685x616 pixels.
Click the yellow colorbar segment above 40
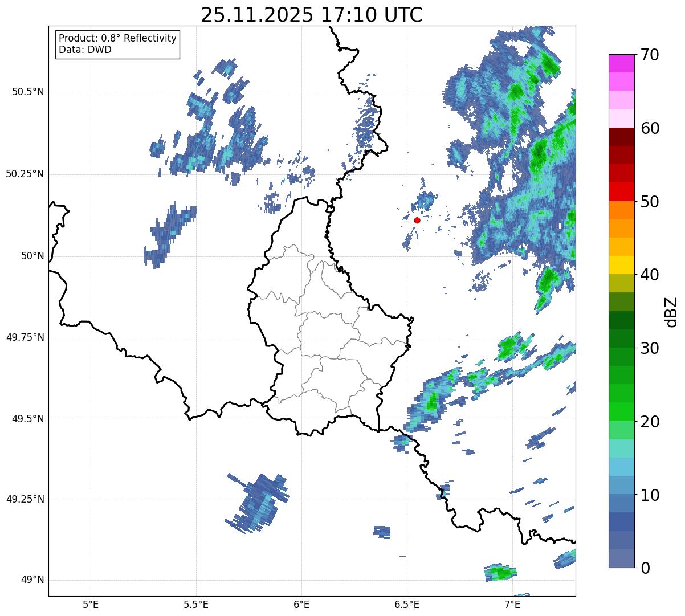click(622, 266)
